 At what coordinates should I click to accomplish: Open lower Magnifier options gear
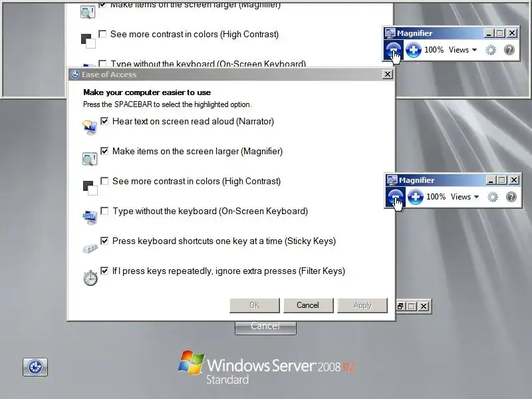click(x=493, y=197)
